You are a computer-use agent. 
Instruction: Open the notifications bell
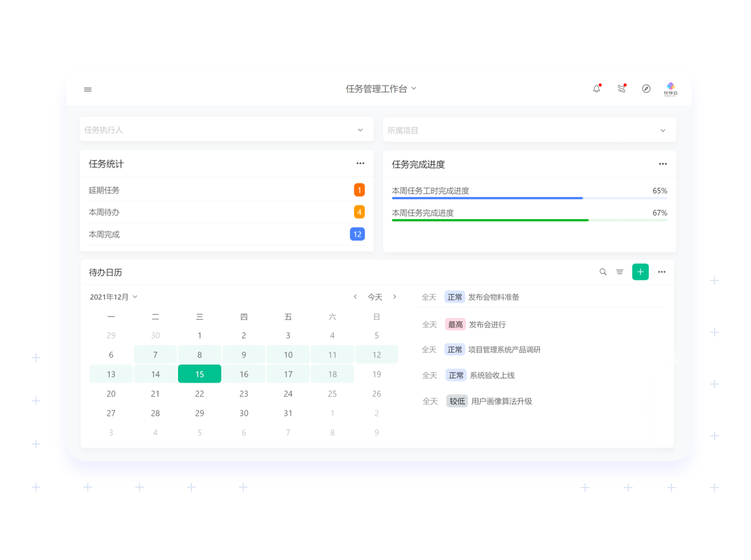coord(597,89)
